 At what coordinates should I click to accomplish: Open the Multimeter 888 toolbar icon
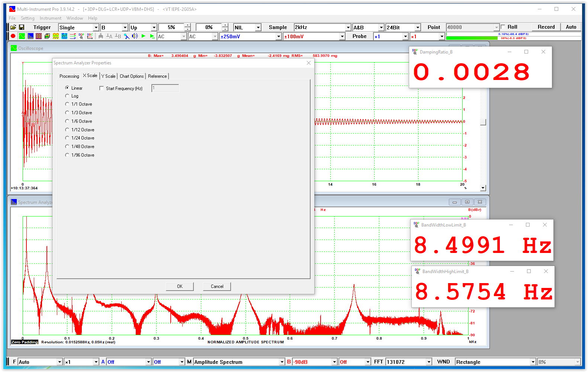39,36
